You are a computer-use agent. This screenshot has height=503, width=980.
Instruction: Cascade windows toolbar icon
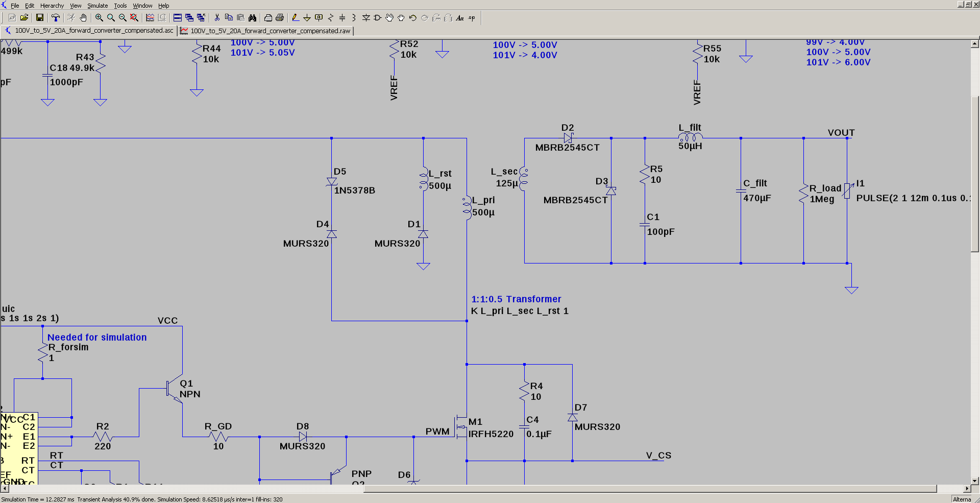189,18
